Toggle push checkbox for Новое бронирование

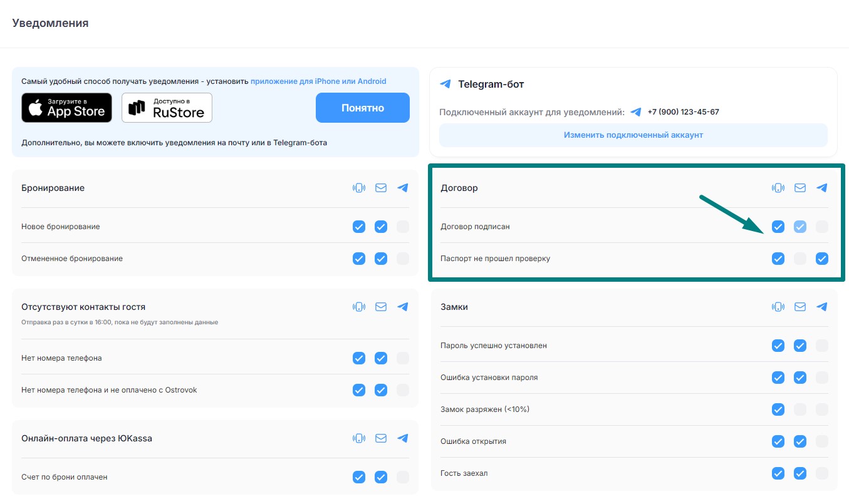[x=359, y=227]
